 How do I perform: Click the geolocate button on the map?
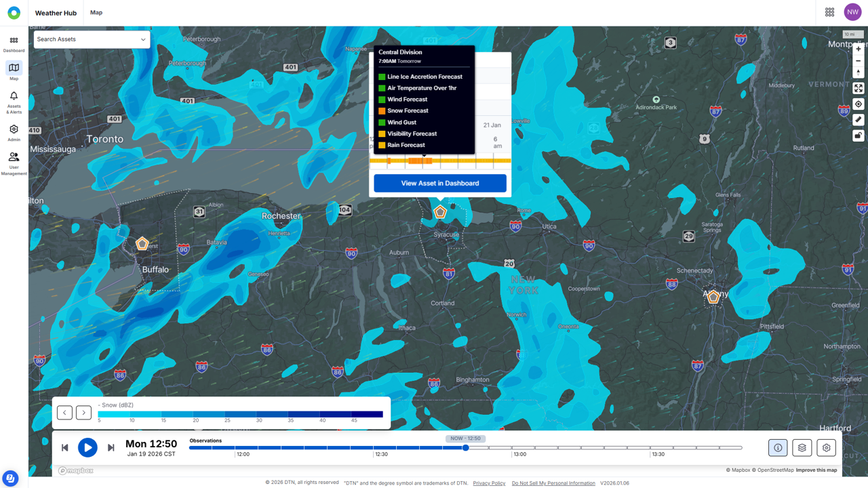pyautogui.click(x=859, y=104)
